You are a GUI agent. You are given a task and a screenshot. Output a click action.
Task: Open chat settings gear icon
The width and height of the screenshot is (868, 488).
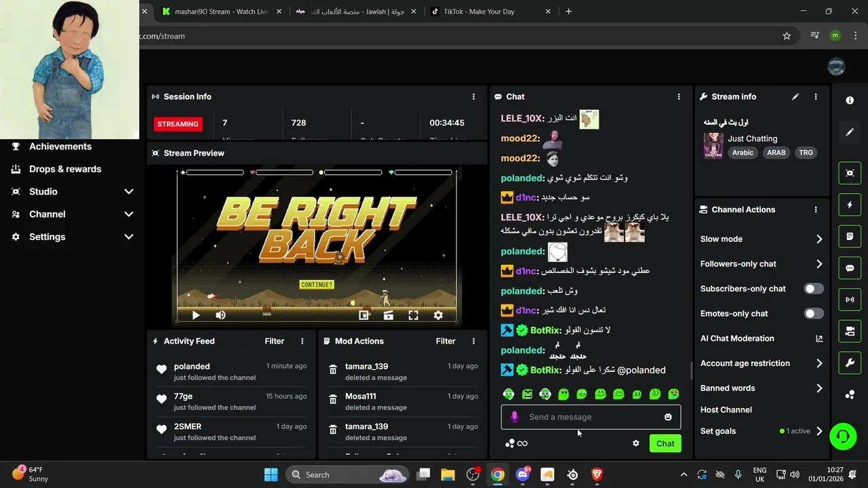[x=635, y=443]
